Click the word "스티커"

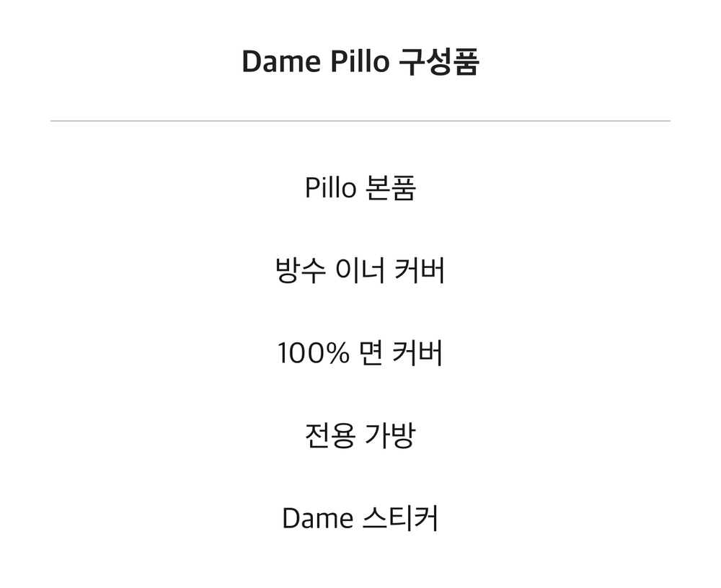[400, 518]
